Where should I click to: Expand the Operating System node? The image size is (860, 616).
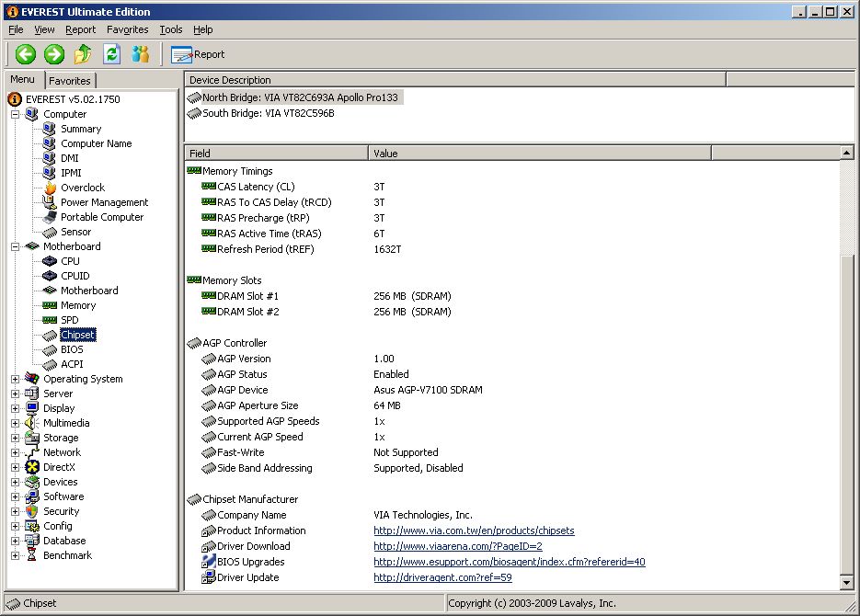16,379
